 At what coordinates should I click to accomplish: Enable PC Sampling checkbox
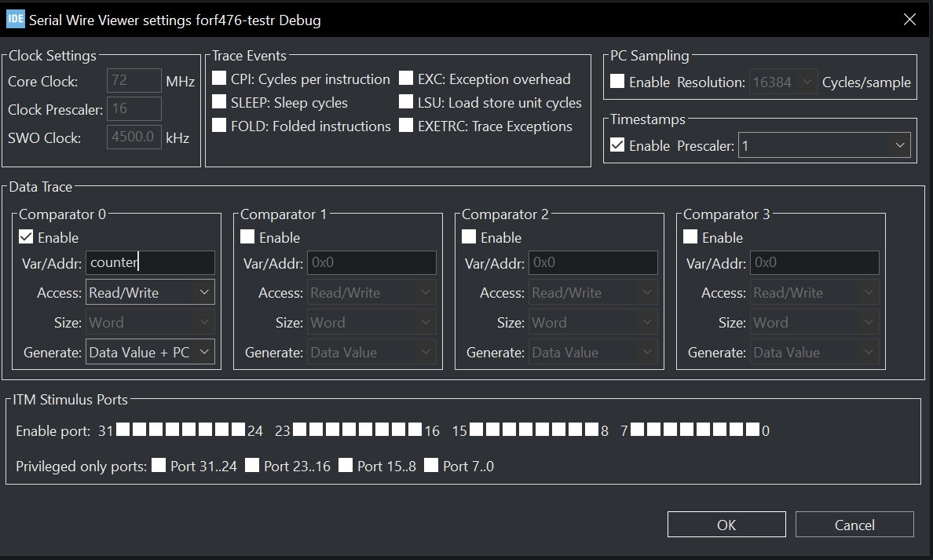click(617, 82)
